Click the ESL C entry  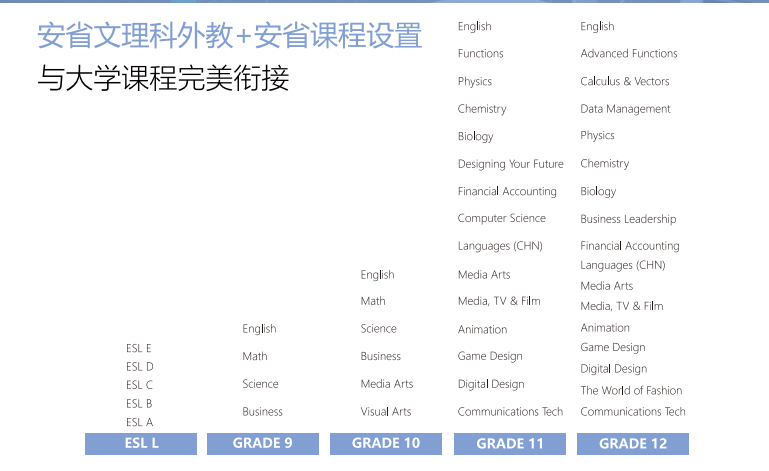click(139, 385)
